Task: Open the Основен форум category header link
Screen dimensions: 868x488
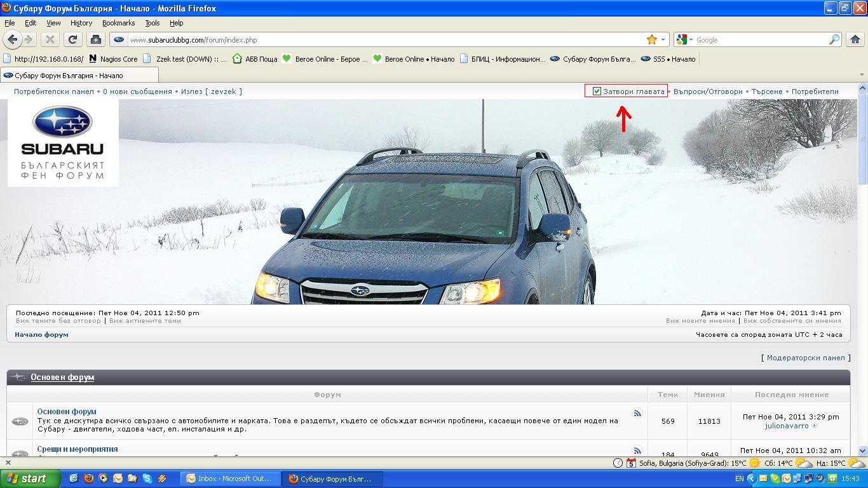Action: pyautogui.click(x=62, y=377)
